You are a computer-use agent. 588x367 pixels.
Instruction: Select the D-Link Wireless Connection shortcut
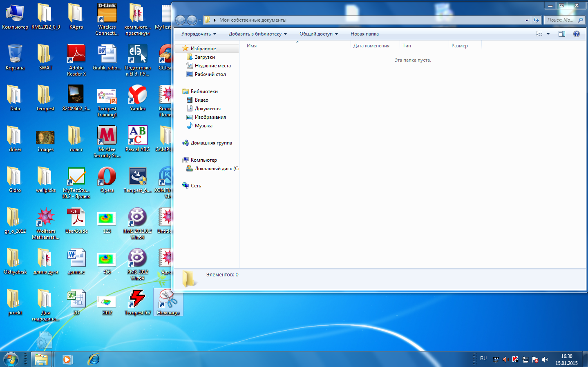(107, 19)
